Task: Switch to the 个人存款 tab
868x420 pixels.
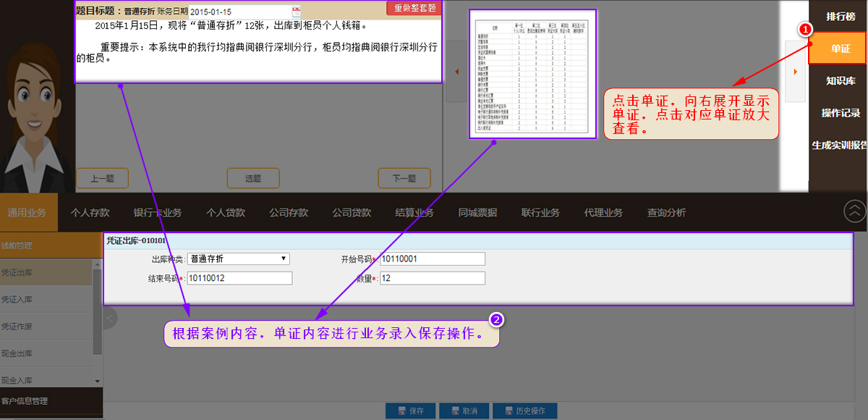Action: point(90,213)
